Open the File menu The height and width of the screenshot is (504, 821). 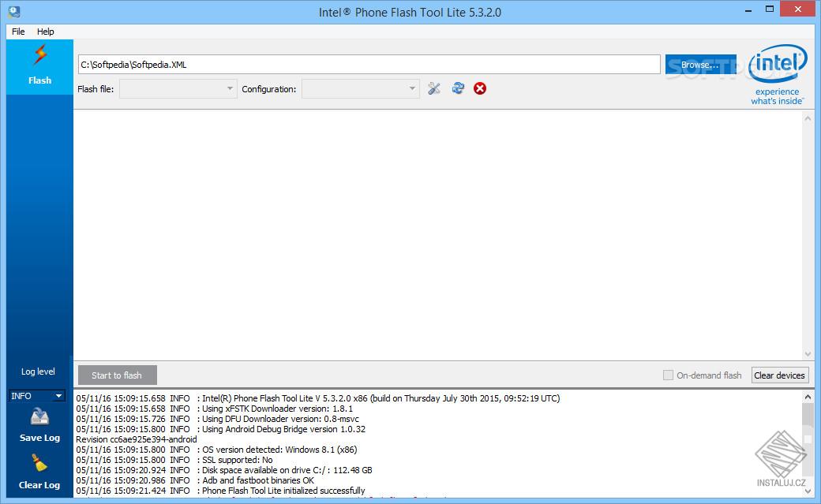click(x=17, y=32)
